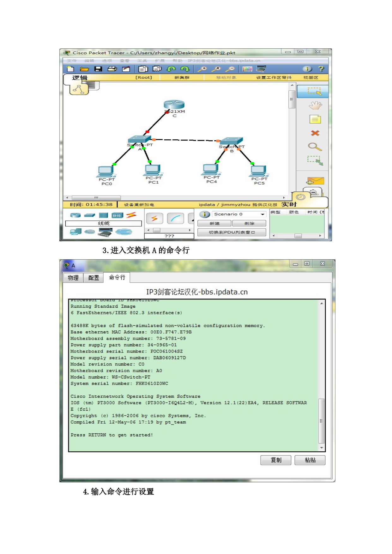This screenshot has width=392, height=554.
Task: Click the scenario information 'i' icon
Action: click(205, 214)
